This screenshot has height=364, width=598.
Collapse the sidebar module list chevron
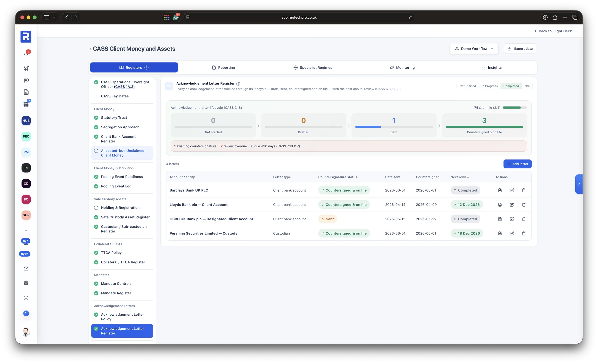click(26, 231)
